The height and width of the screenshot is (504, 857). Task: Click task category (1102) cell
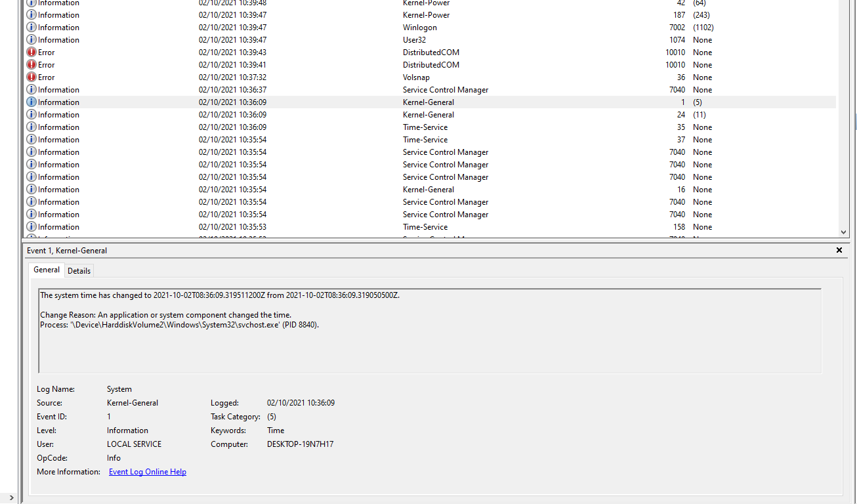703,28
